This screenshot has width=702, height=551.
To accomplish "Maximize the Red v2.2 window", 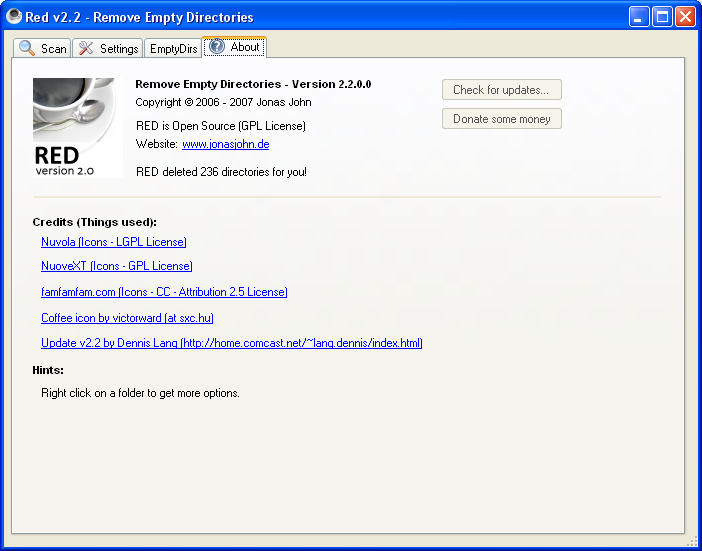I will 662,17.
